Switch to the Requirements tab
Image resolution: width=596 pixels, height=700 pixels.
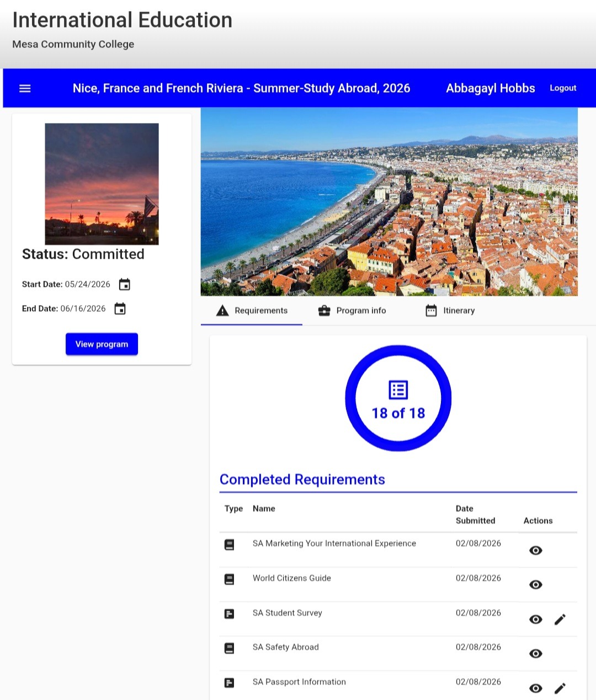252,311
